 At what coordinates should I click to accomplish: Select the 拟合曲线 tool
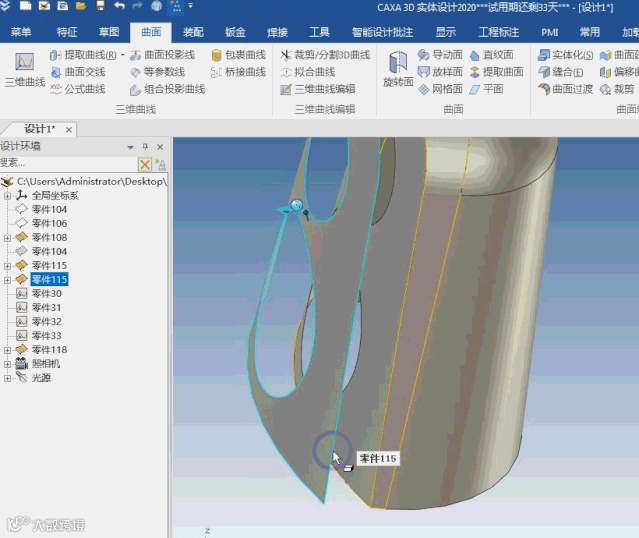pyautogui.click(x=308, y=72)
